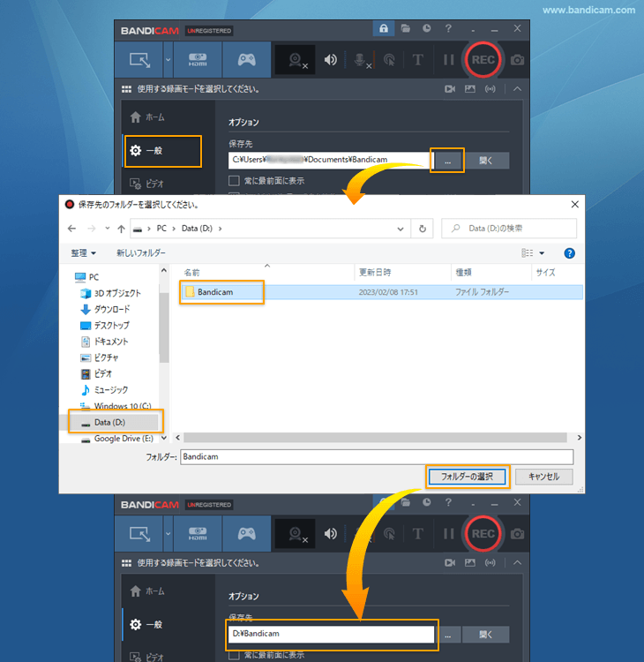The height and width of the screenshot is (662, 644).
Task: Open help question mark in top Bandicam title bar
Action: [448, 29]
